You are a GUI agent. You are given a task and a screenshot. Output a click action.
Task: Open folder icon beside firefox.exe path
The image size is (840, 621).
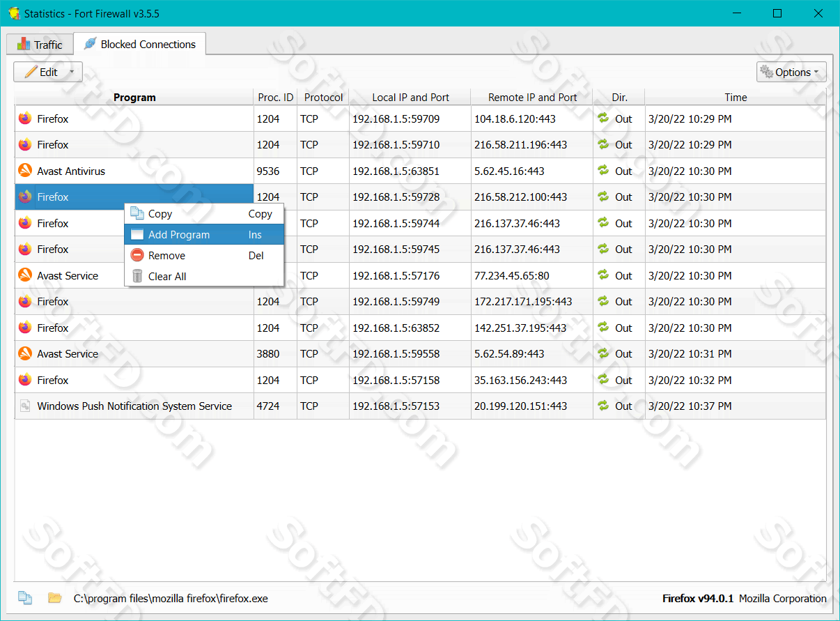click(54, 598)
